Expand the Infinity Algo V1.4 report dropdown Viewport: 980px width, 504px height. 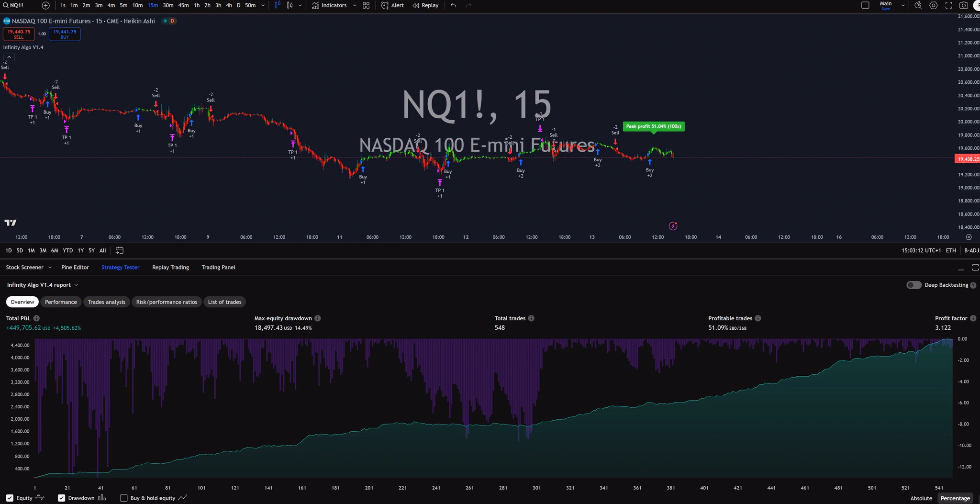(76, 285)
